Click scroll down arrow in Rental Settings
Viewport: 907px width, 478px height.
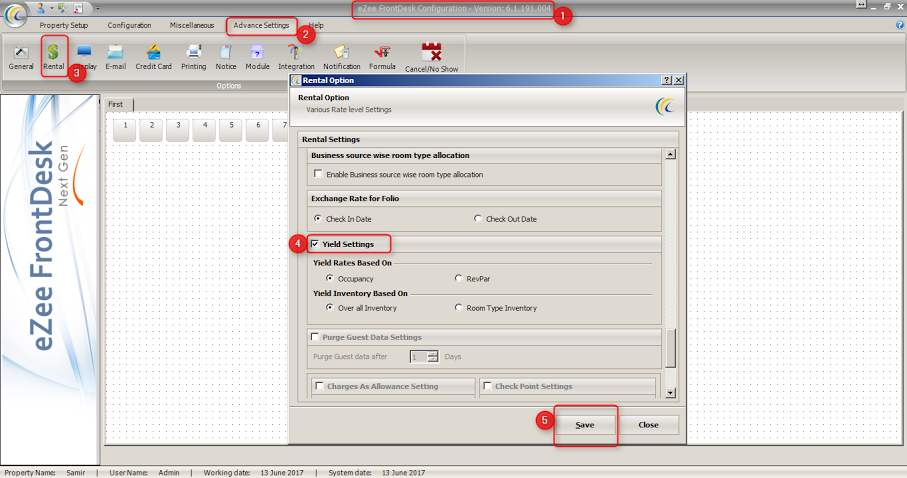[x=670, y=393]
